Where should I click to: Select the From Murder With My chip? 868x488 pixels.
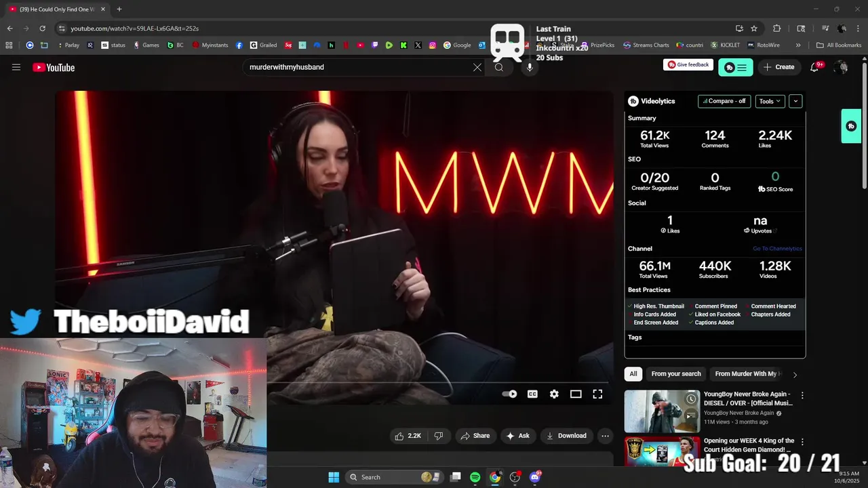click(745, 374)
